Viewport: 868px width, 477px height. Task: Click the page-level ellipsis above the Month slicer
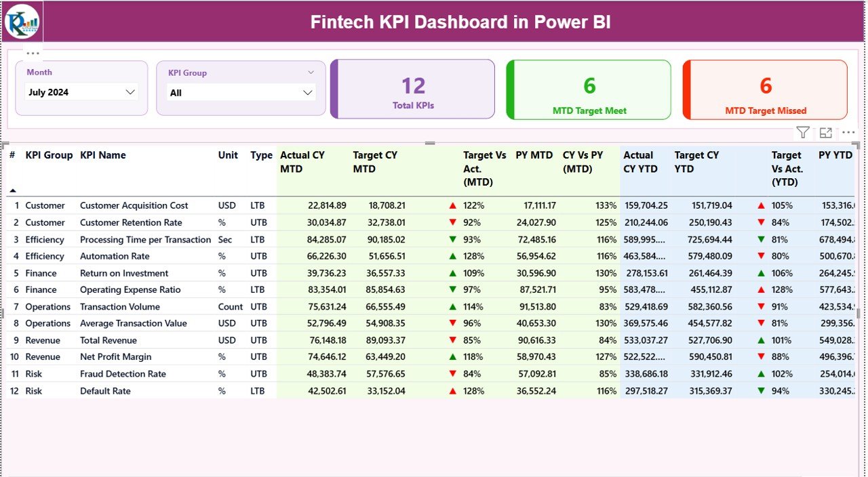click(x=32, y=52)
